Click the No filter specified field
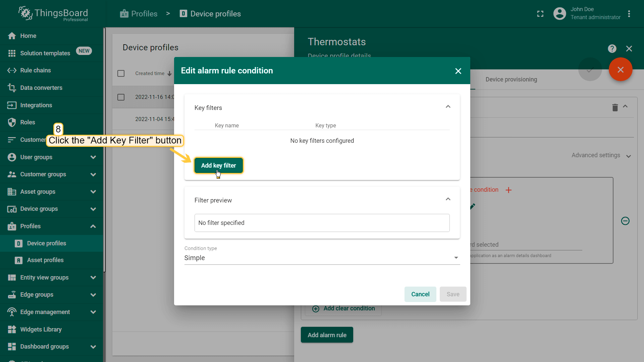Screen dimensions: 644x362 (322, 223)
